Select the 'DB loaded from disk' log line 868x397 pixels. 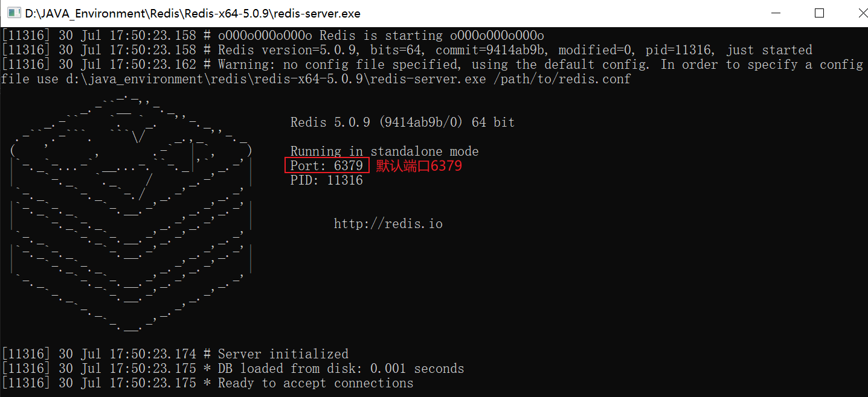coord(233,369)
